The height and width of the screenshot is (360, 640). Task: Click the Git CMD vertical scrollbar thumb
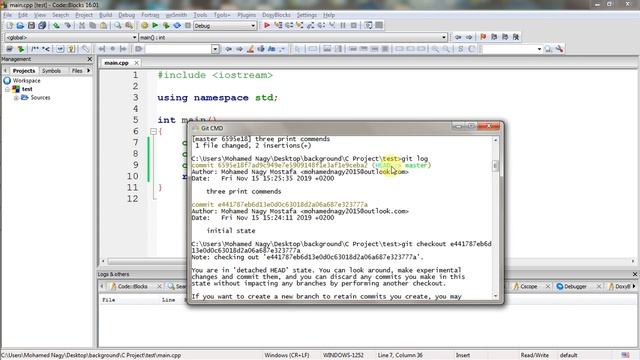496,166
